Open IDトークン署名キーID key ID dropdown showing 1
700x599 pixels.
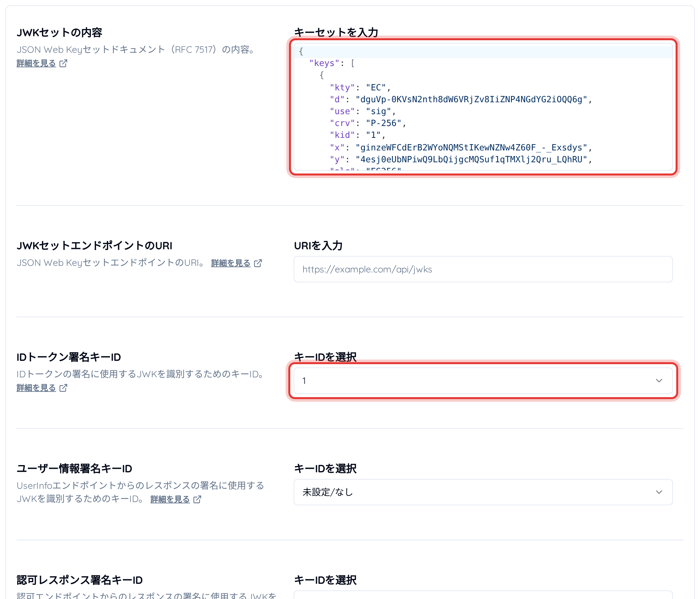pyautogui.click(x=483, y=381)
